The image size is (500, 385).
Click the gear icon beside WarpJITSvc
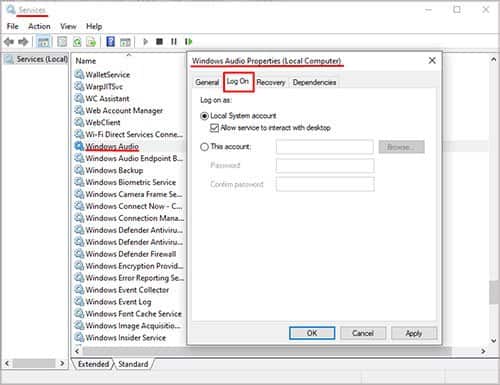[79, 86]
